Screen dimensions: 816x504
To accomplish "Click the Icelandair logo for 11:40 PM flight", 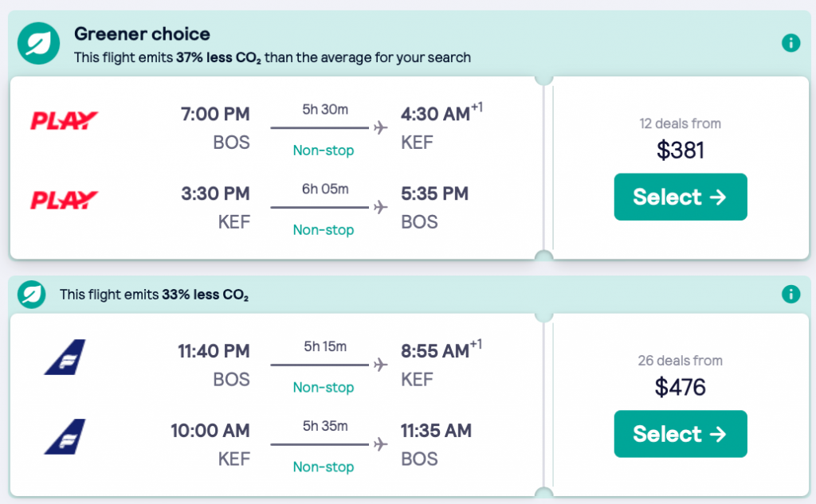I will coord(65,357).
